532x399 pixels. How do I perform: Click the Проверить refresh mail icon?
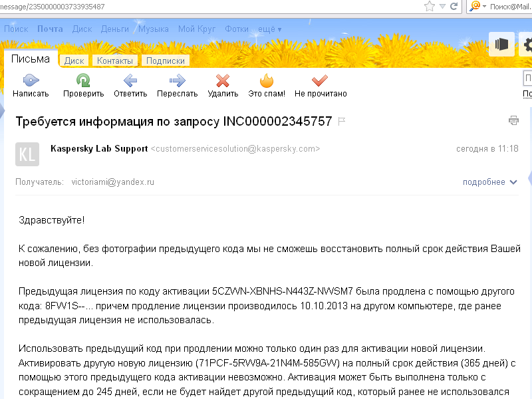(x=83, y=80)
